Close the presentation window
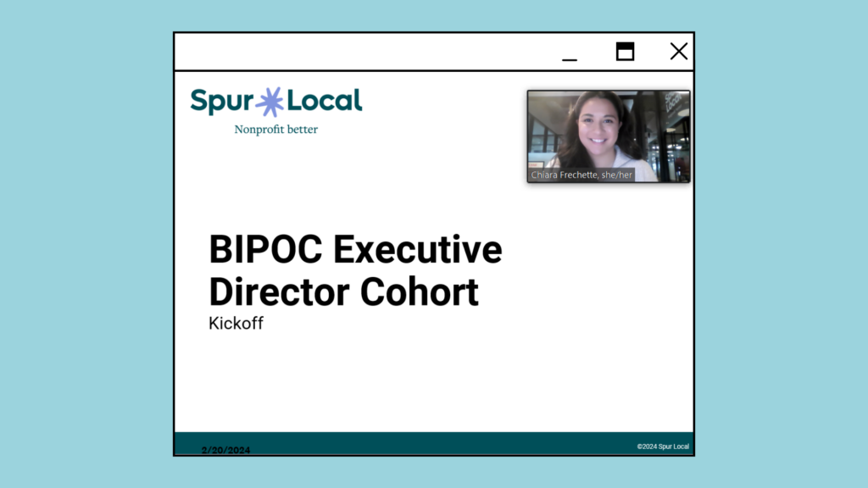 click(679, 52)
